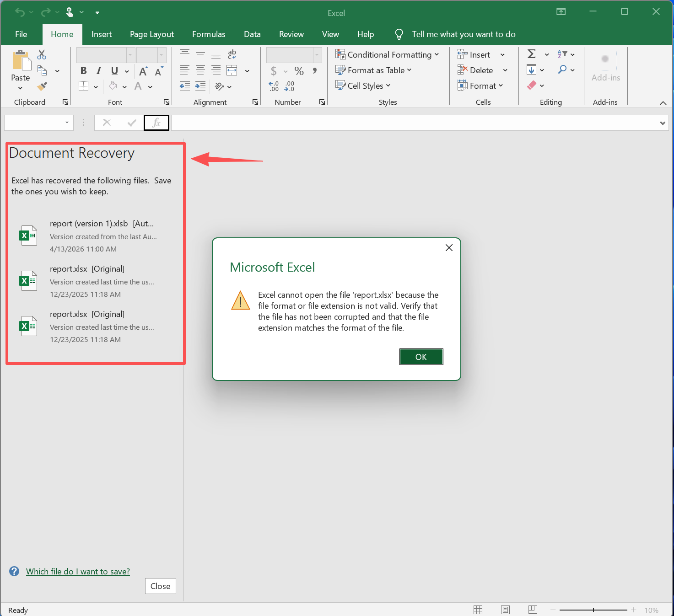This screenshot has width=674, height=616.
Task: Click the Fill down arrow icon
Action: [x=532, y=70]
